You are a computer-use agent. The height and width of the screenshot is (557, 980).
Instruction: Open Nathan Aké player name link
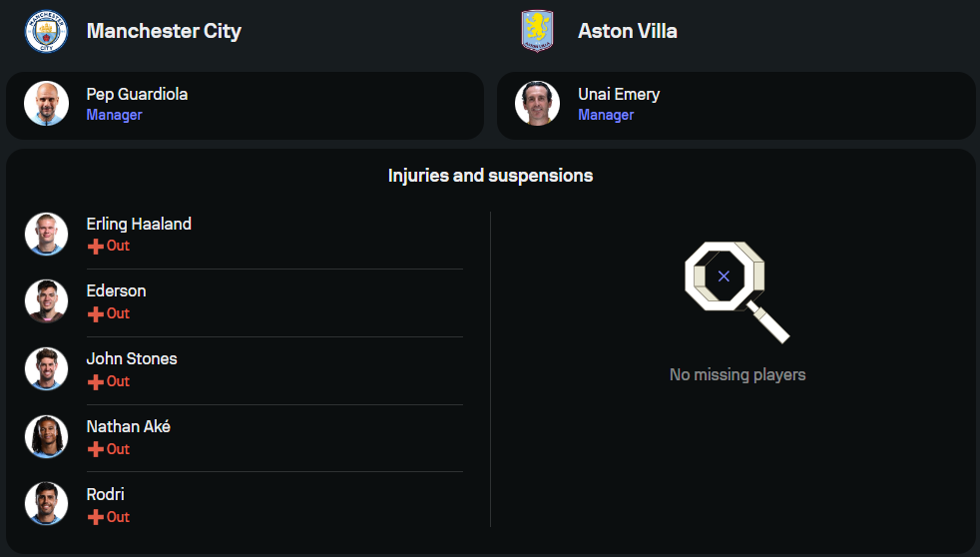pyautogui.click(x=128, y=426)
